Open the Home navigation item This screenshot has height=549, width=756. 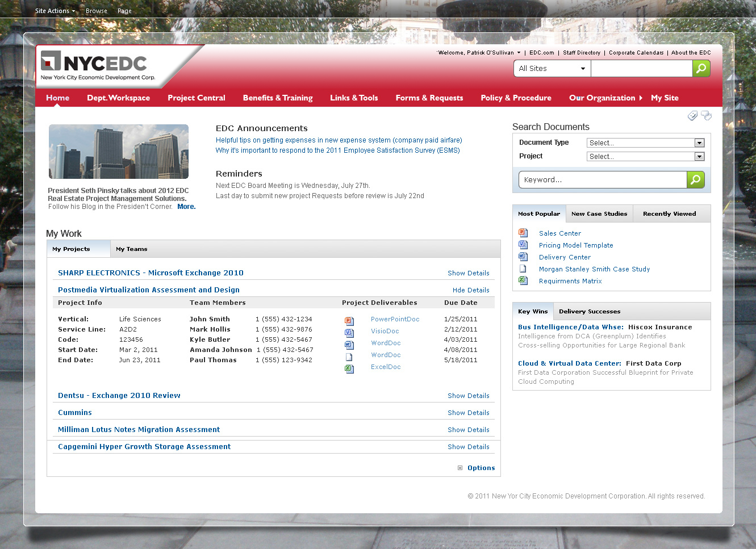point(58,98)
